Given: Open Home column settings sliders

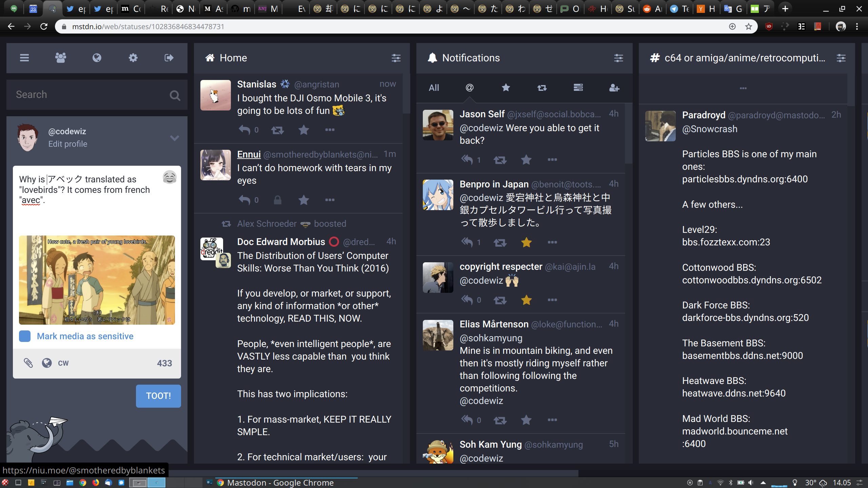Looking at the screenshot, I should click(396, 58).
